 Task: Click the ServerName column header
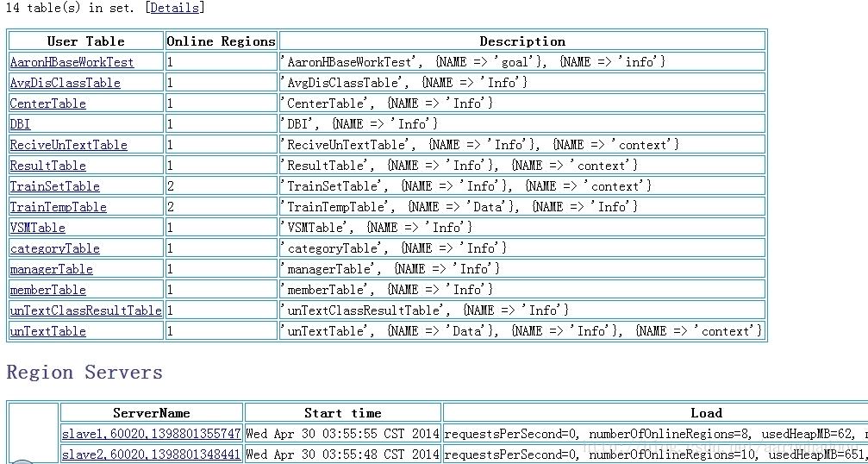tap(152, 413)
